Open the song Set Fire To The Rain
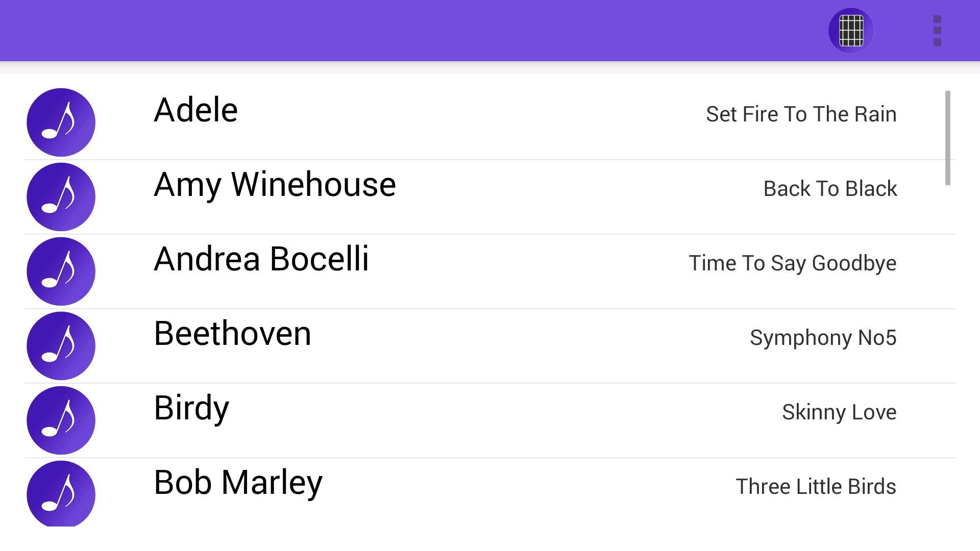 pyautogui.click(x=801, y=114)
